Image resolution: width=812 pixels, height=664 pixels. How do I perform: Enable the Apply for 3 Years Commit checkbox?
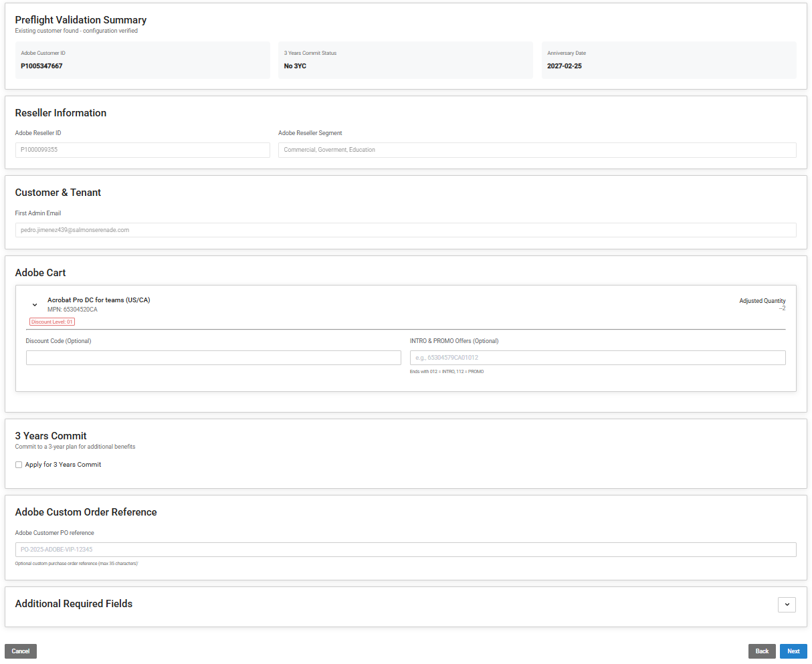[x=19, y=465]
